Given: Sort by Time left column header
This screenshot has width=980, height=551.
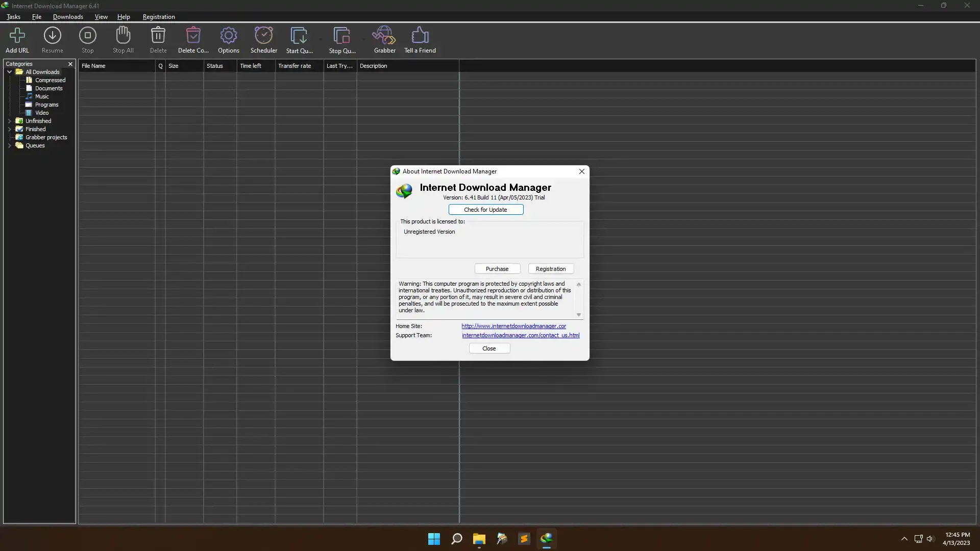Looking at the screenshot, I should click(x=256, y=66).
